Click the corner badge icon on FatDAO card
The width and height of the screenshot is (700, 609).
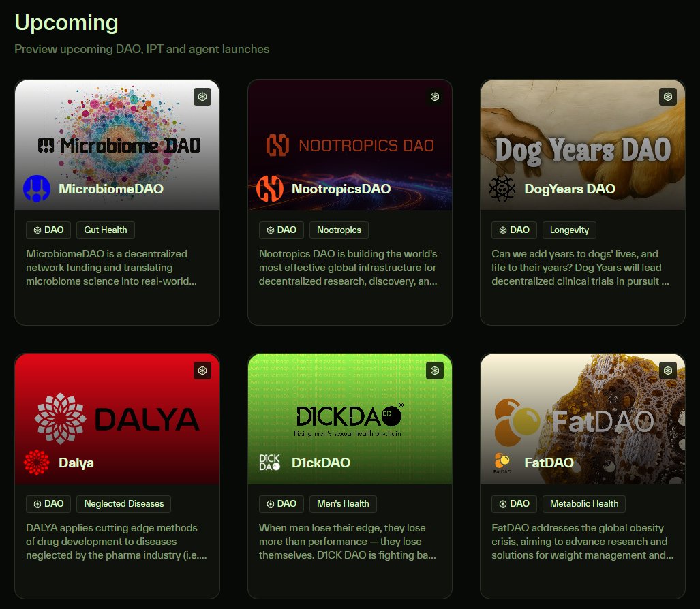668,371
